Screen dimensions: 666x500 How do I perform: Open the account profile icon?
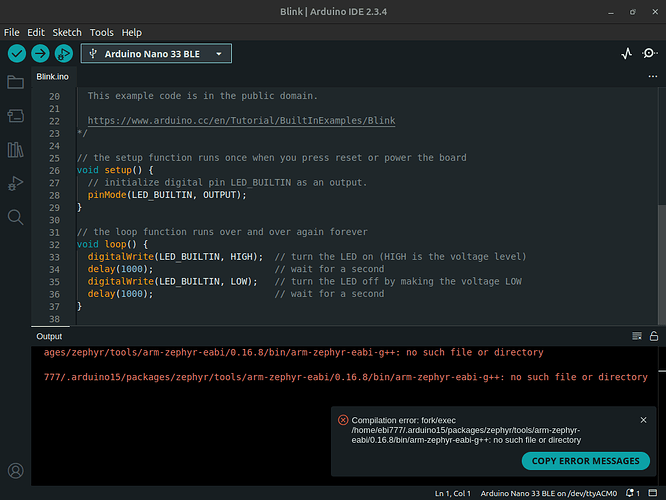pyautogui.click(x=16, y=471)
